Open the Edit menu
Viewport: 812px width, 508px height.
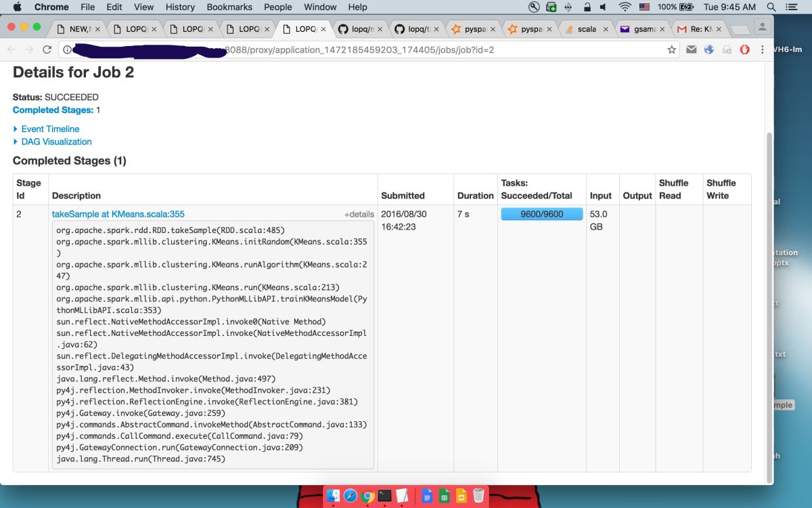tap(114, 7)
